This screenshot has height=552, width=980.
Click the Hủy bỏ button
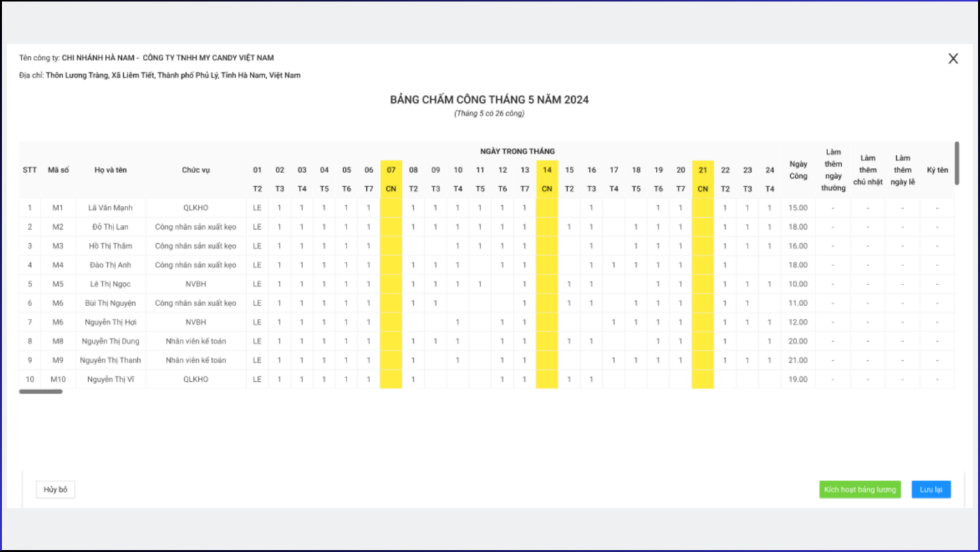pos(55,490)
